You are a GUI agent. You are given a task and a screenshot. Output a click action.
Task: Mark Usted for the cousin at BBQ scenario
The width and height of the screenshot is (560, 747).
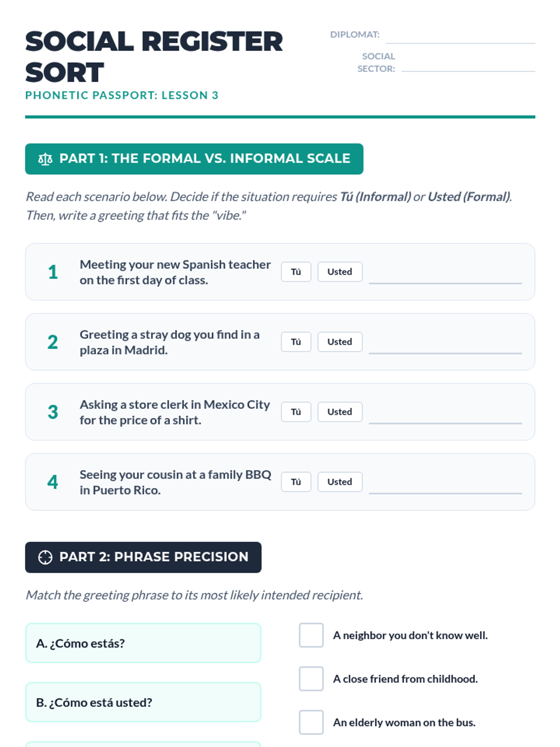(x=340, y=482)
